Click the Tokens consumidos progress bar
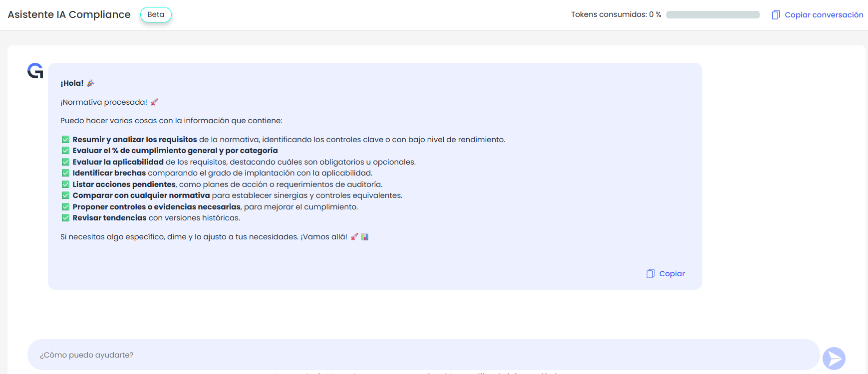 tap(712, 15)
